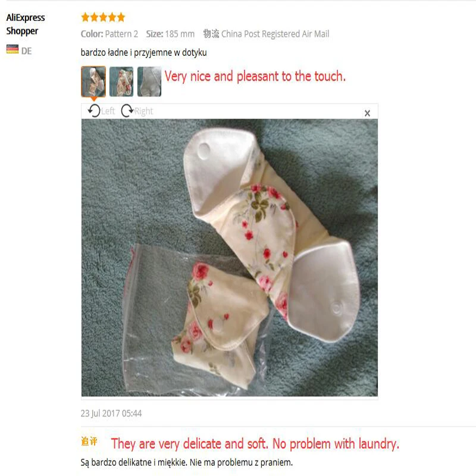Image resolution: width=476 pixels, height=476 pixels.
Task: Close the enlarged photo viewer
Action: coord(367,113)
